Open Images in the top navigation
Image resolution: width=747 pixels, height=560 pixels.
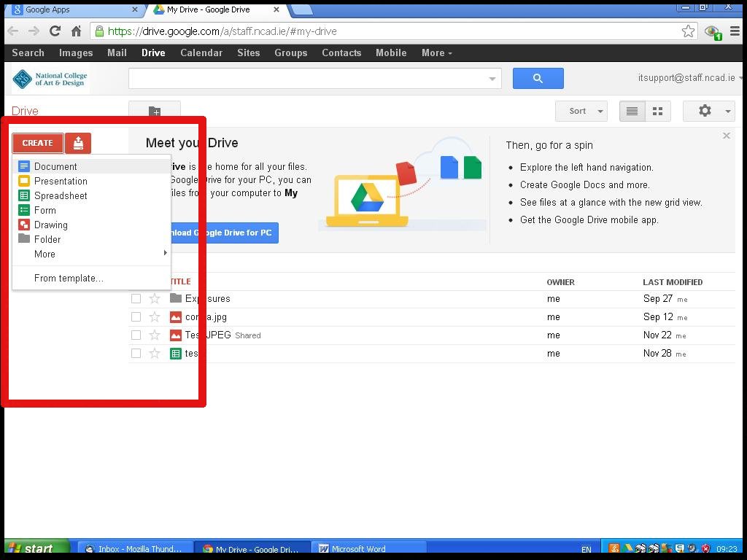(76, 52)
